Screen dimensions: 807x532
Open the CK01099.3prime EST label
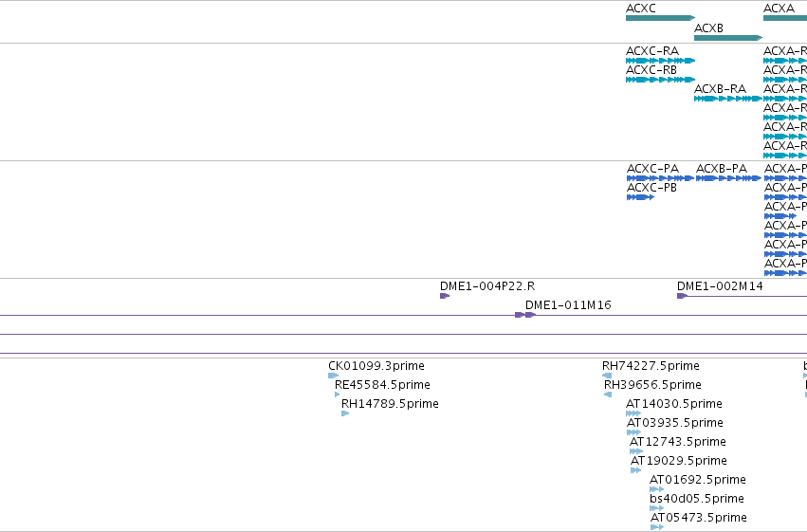tap(376, 366)
